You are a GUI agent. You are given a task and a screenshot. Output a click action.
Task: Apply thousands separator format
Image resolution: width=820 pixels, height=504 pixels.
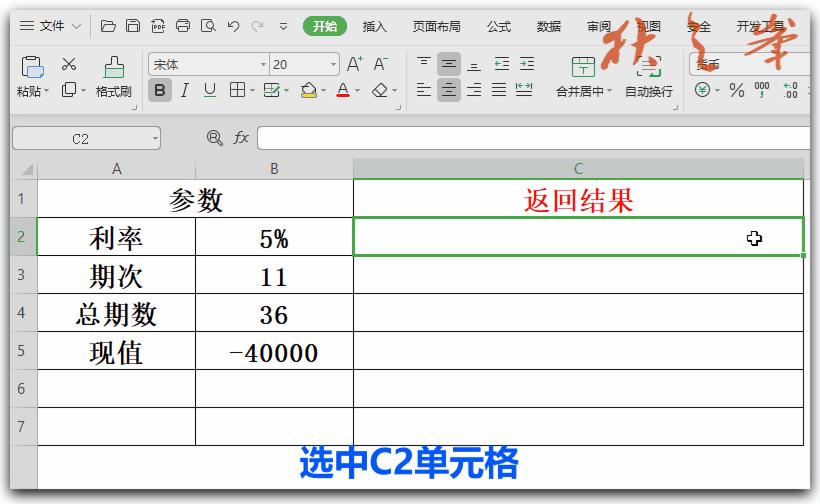(762, 89)
